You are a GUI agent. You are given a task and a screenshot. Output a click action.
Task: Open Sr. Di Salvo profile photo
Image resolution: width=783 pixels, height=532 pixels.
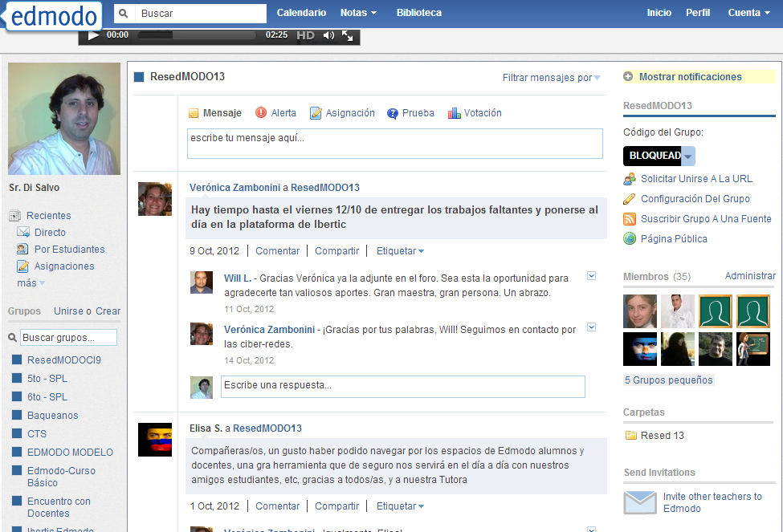click(x=64, y=118)
